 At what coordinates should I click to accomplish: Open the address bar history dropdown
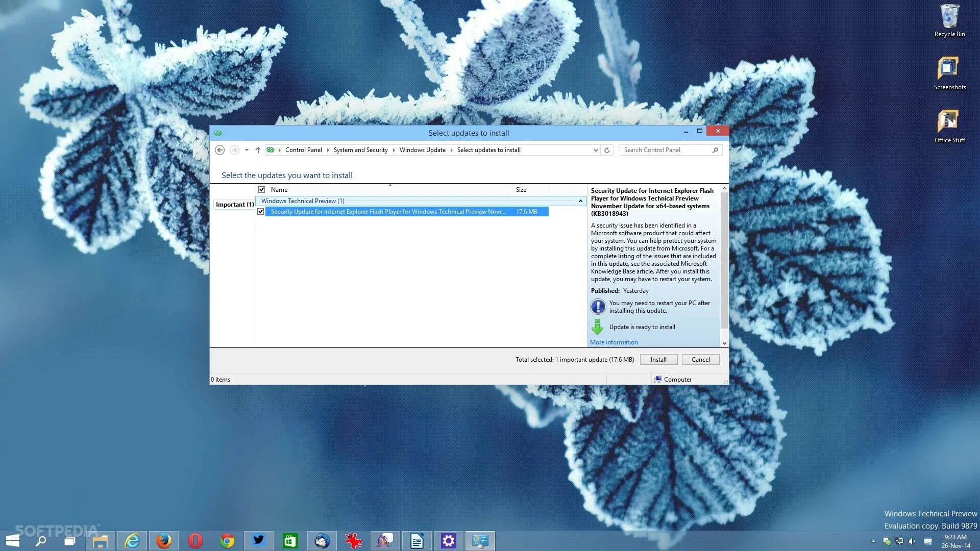coord(596,150)
